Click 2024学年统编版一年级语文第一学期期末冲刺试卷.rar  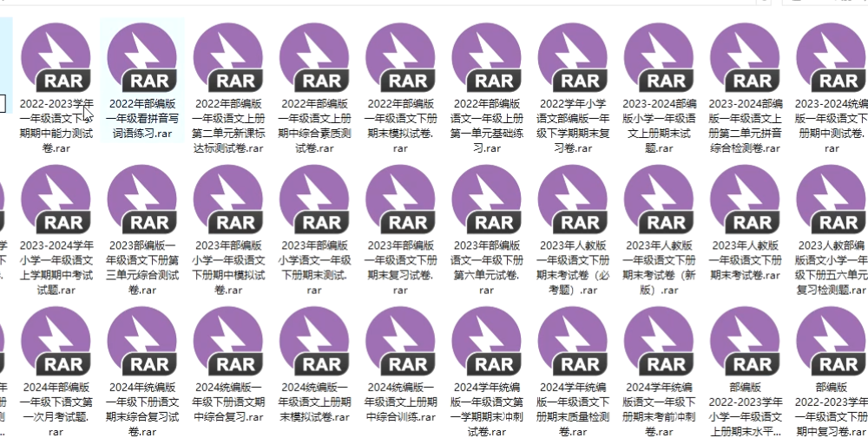point(486,342)
